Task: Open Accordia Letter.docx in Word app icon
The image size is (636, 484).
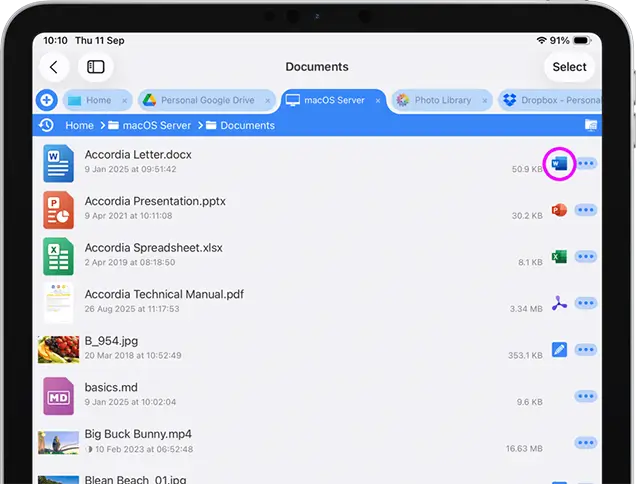Action: click(559, 163)
